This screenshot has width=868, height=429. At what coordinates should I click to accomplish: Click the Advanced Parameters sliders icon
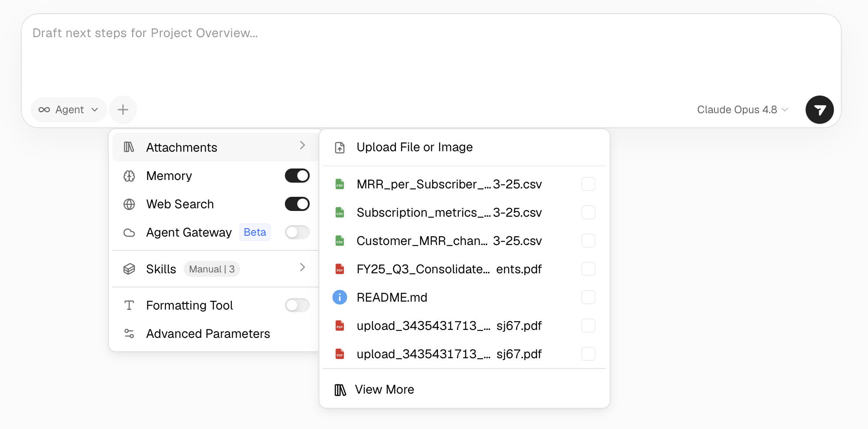click(129, 333)
